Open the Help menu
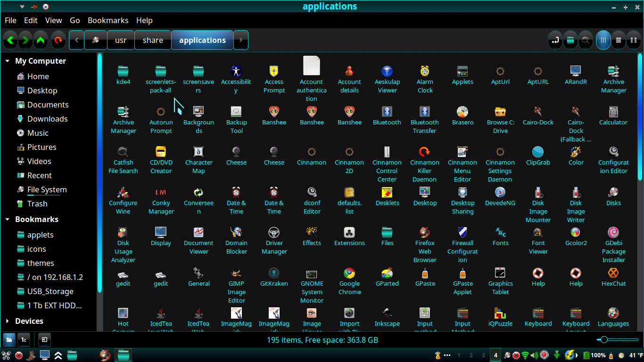Screen dimensions: 644x362 [x=144, y=20]
